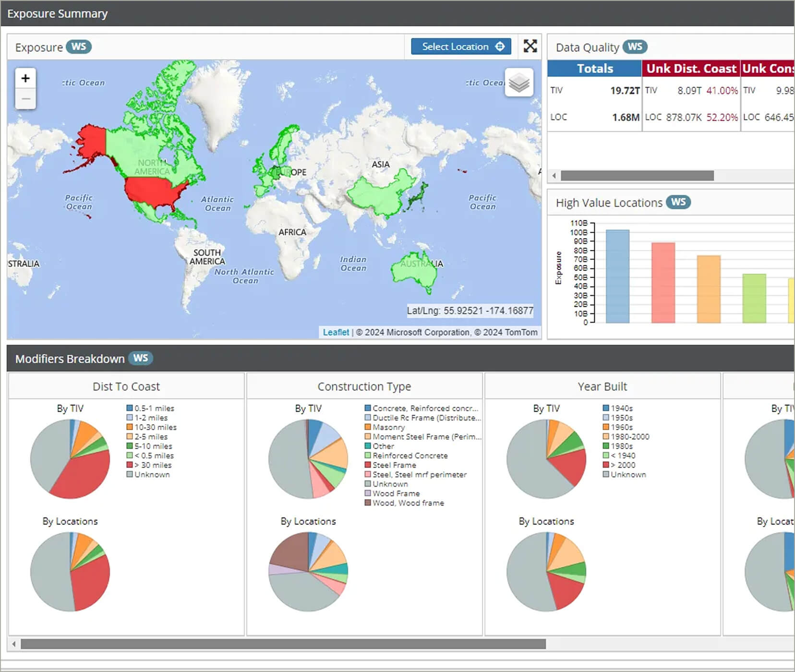Open the map layers control
The width and height of the screenshot is (795, 672).
click(519, 83)
